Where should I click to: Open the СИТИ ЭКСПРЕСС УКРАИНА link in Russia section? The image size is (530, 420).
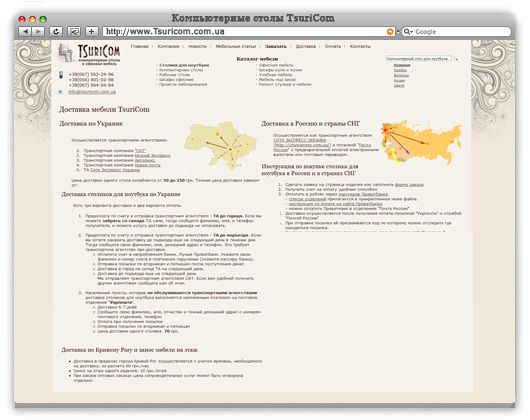(x=300, y=140)
